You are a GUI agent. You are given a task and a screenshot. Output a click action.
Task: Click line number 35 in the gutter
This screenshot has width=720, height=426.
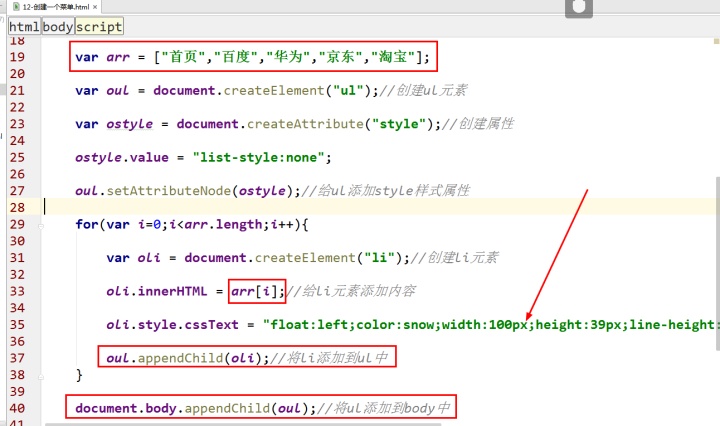tap(17, 325)
